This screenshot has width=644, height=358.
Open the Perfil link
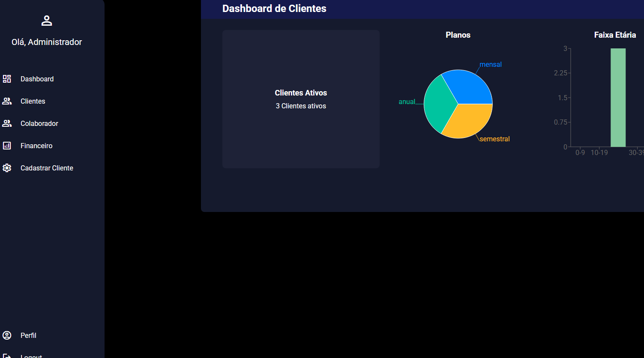tap(28, 335)
